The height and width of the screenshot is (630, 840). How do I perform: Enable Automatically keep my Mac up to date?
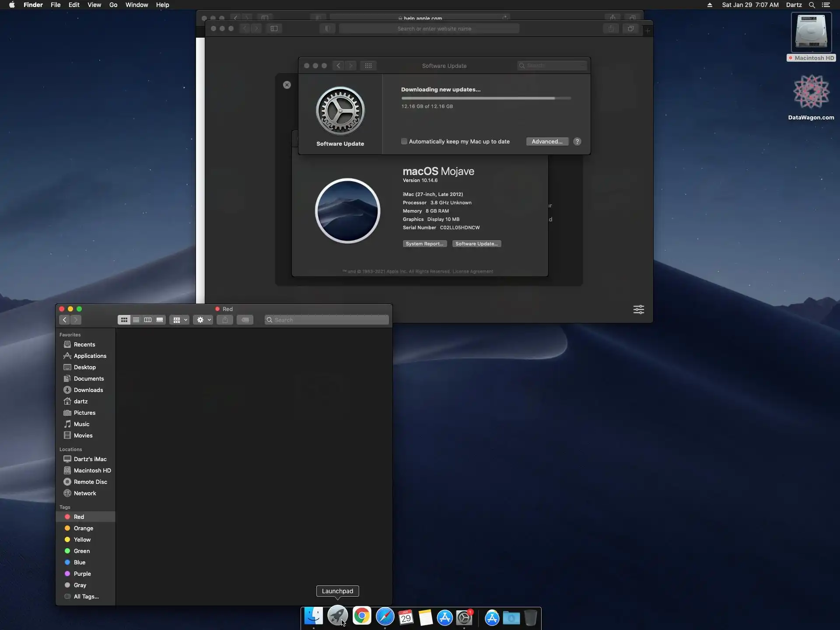[404, 141]
